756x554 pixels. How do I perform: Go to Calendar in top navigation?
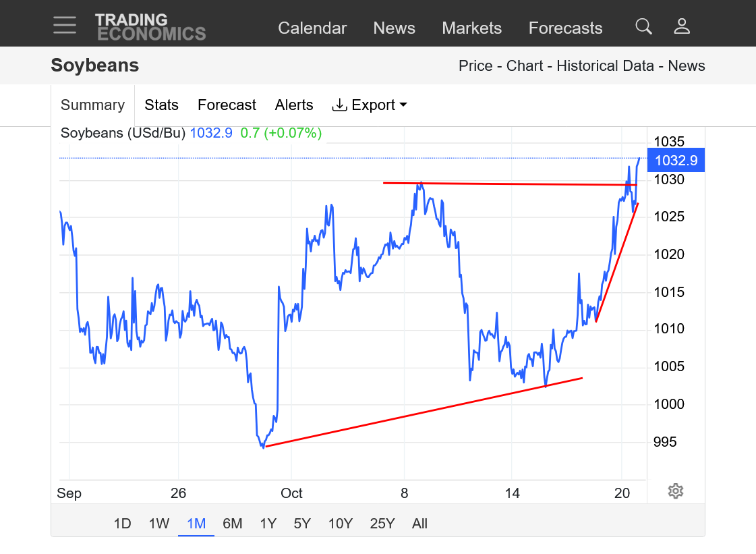312,28
